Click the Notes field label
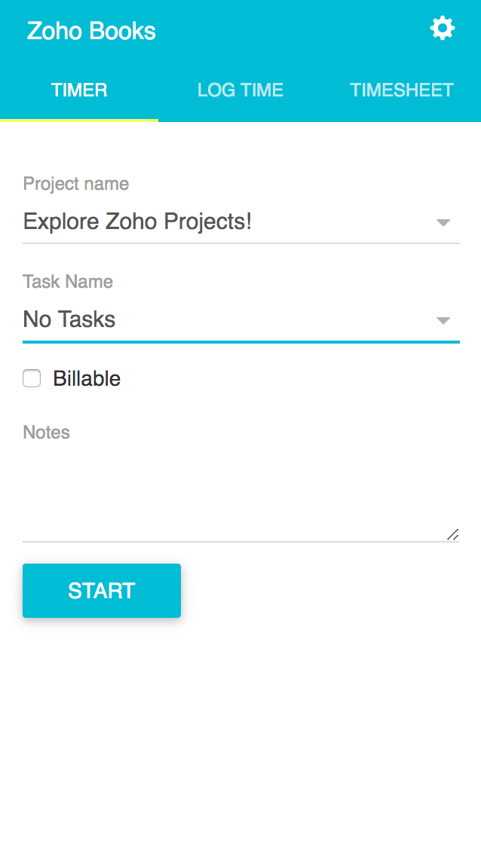The image size is (481, 868). point(47,432)
